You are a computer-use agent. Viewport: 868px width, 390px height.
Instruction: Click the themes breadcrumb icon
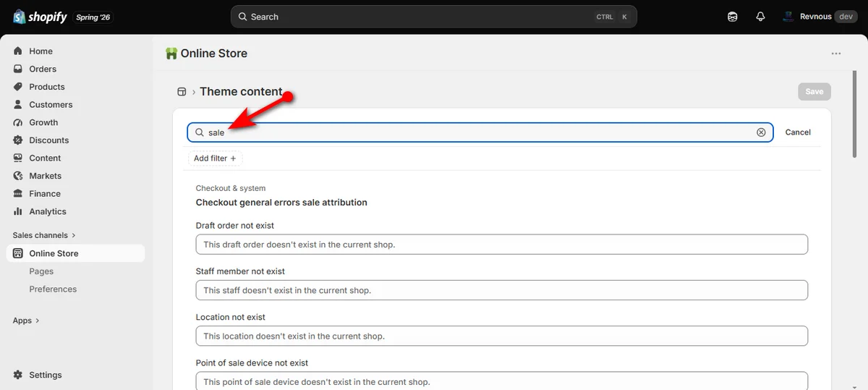click(182, 92)
